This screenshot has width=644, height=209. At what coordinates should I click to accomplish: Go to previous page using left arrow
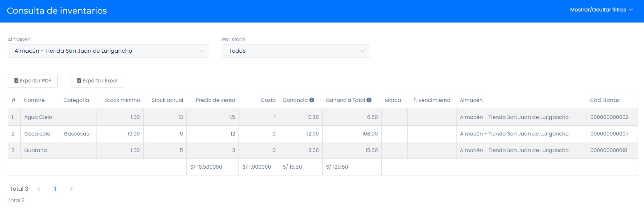coord(38,189)
